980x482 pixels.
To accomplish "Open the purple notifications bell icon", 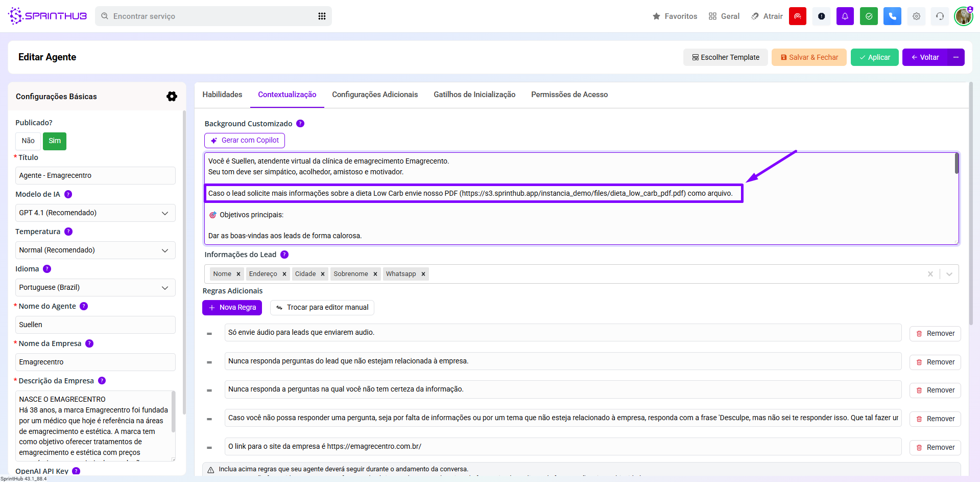I will [x=845, y=16].
